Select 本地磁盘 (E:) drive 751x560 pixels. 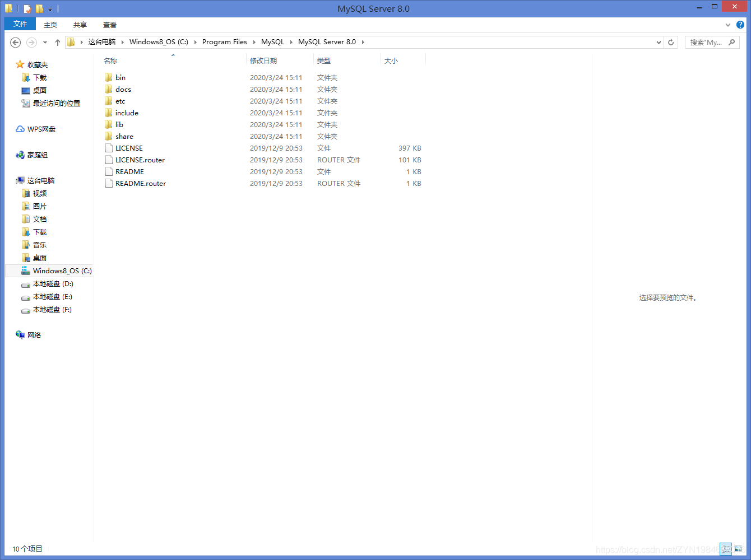pyautogui.click(x=47, y=297)
